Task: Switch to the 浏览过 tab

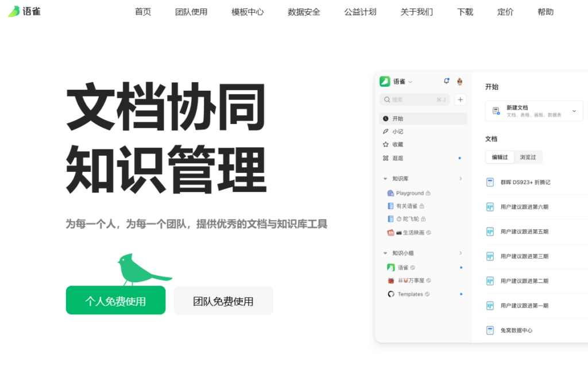Action: 528,157
